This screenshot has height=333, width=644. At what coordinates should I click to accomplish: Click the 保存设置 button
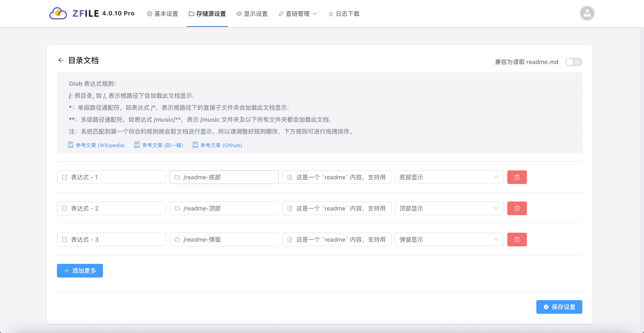pos(559,307)
